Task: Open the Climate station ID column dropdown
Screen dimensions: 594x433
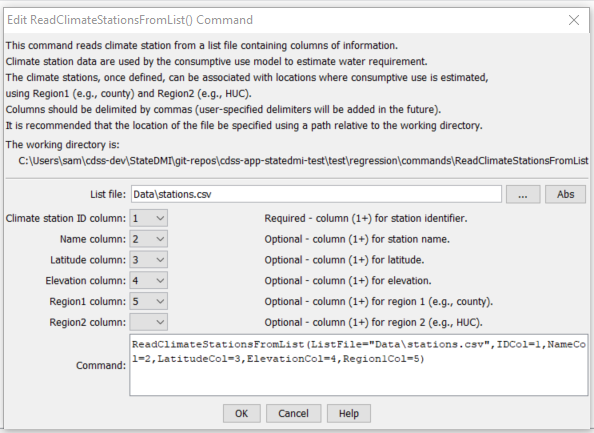Action: (148, 218)
